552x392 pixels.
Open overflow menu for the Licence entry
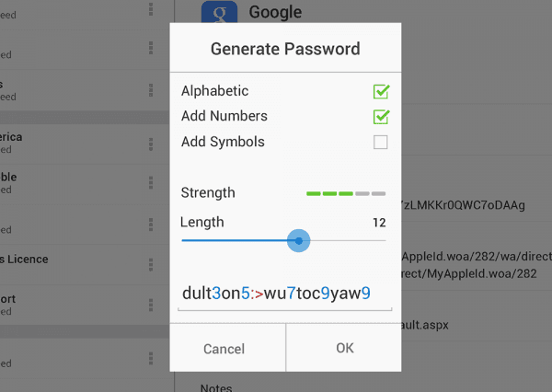pos(151,264)
